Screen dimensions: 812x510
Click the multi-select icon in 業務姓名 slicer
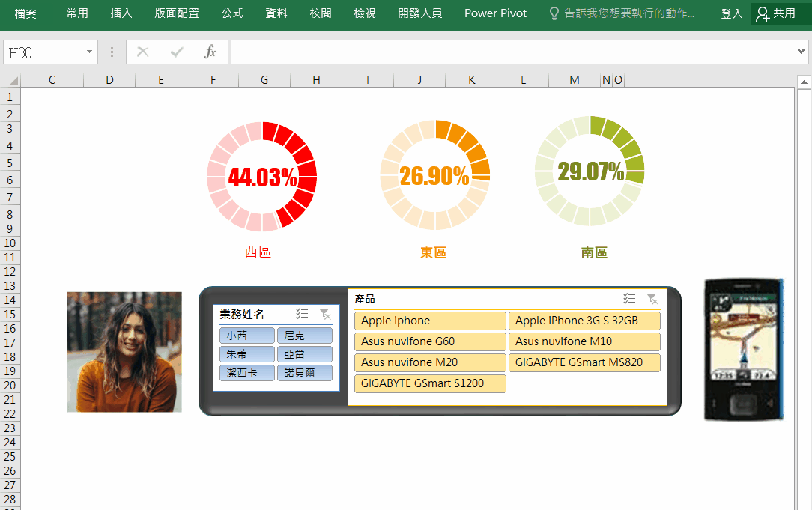[302, 314]
